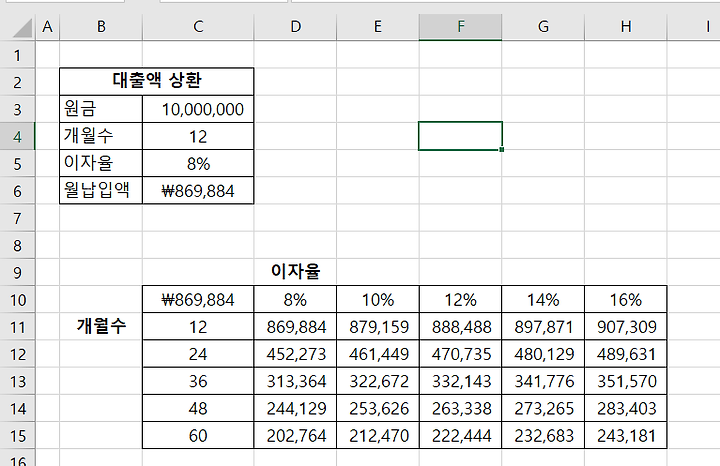The image size is (720, 466).
Task: Click cell D11 showing 869,884
Action: point(295,327)
